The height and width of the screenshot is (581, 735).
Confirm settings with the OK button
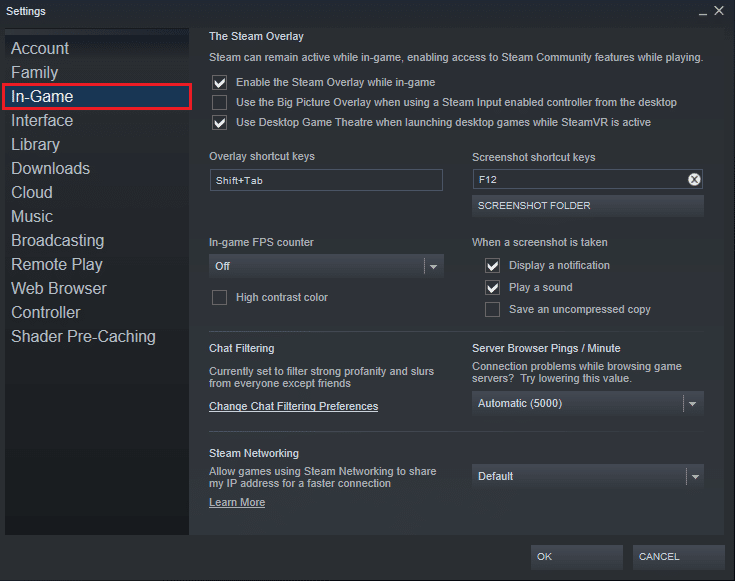click(577, 557)
